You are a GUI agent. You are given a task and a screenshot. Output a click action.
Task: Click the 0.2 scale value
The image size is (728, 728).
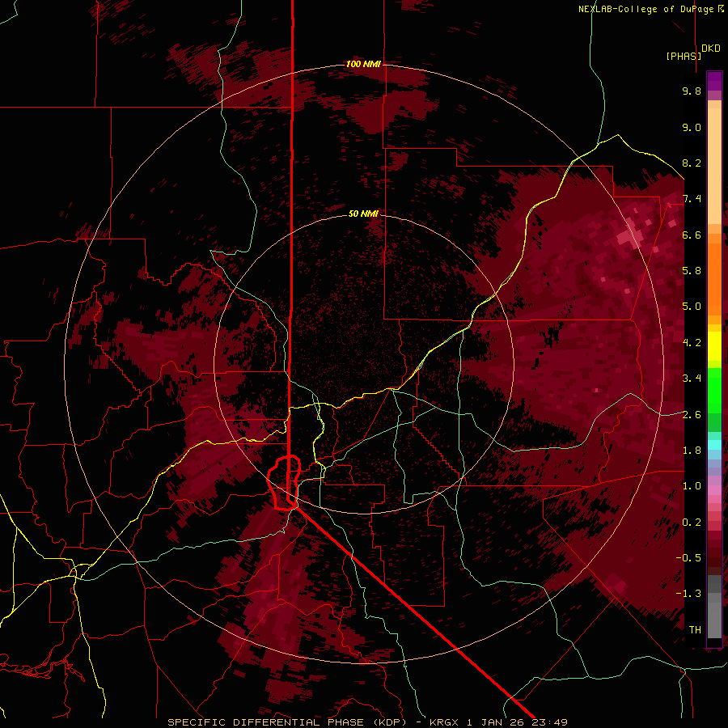click(692, 523)
